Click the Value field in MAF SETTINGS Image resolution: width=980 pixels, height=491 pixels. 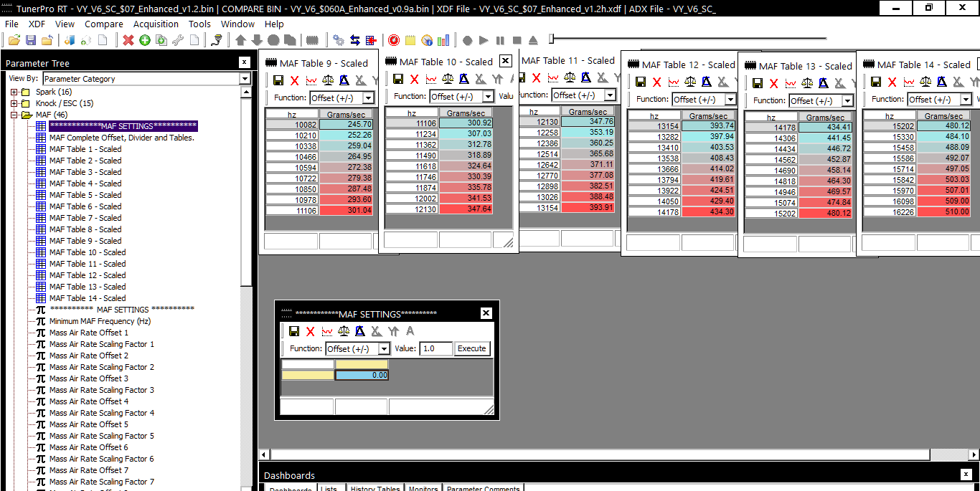point(435,348)
